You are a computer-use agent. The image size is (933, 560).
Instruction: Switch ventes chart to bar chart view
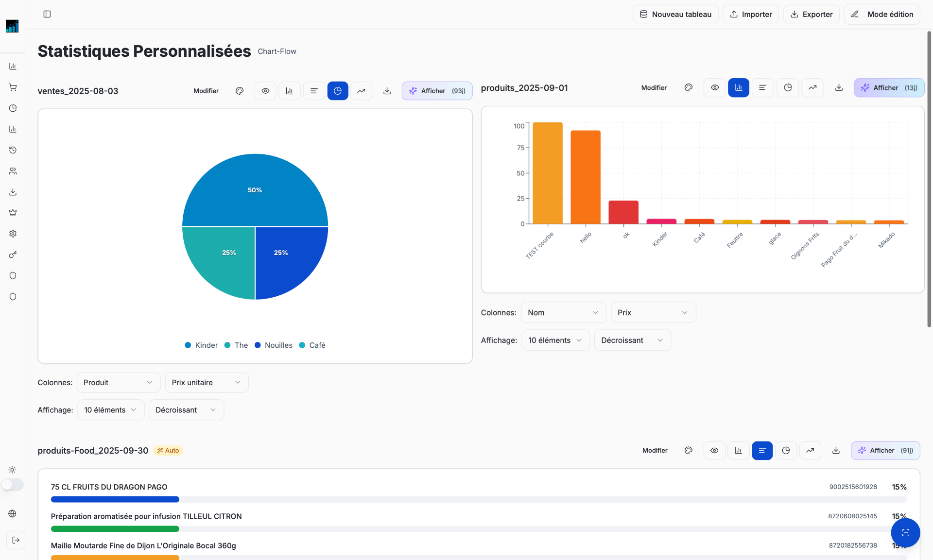click(x=290, y=91)
